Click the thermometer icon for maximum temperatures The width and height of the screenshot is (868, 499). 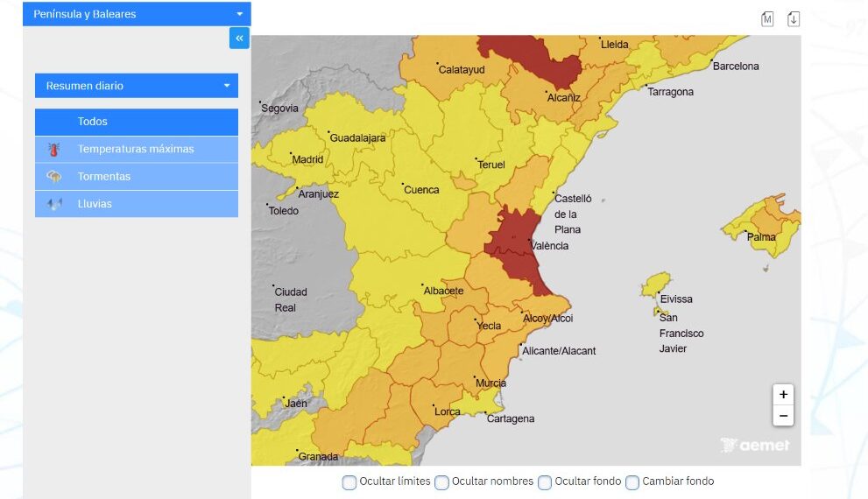point(53,150)
